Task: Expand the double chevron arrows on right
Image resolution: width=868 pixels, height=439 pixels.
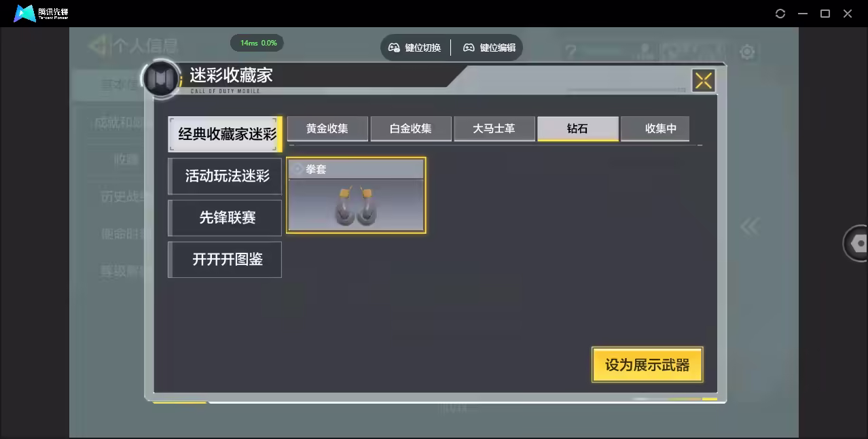Action: pos(749,226)
